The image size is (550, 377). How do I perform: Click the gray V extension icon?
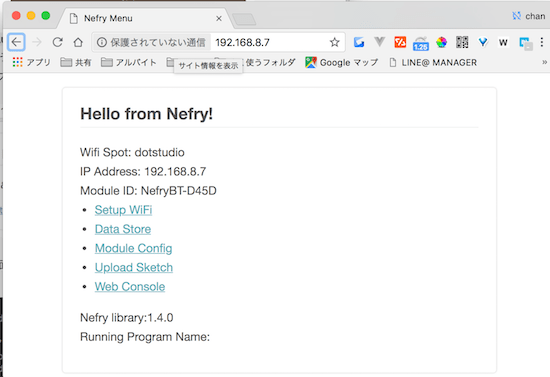(x=380, y=42)
